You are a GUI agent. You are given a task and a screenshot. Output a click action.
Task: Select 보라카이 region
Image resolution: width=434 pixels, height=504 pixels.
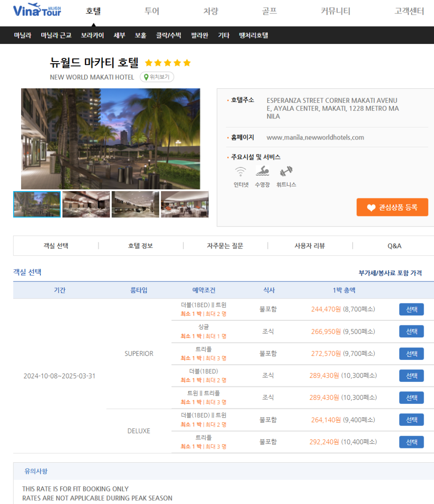93,35
